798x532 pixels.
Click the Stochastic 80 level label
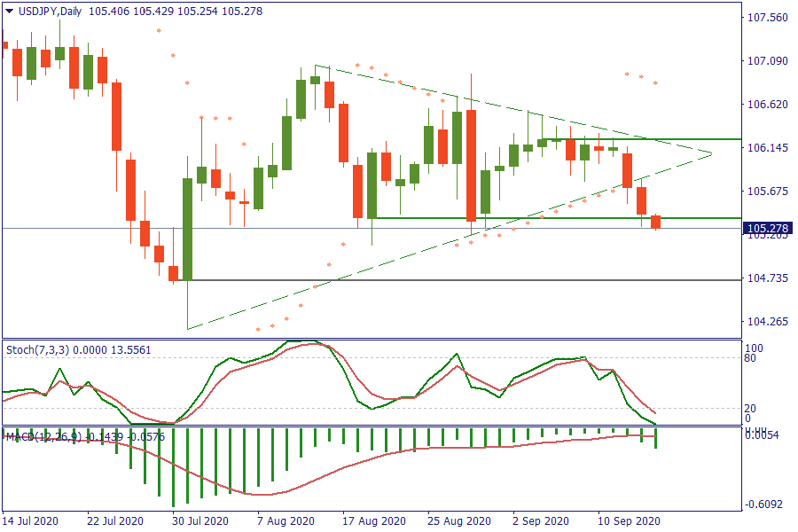tap(750, 358)
